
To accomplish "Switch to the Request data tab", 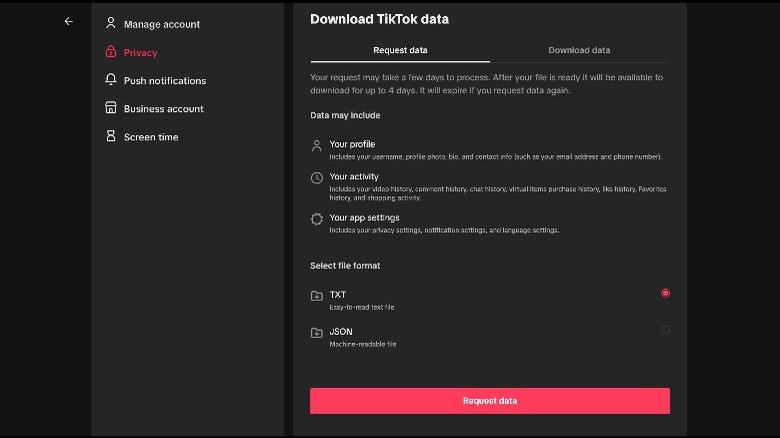I will [400, 50].
